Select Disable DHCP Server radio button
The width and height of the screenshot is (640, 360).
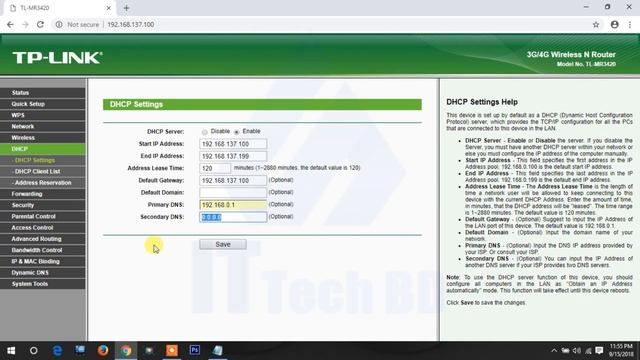point(204,132)
